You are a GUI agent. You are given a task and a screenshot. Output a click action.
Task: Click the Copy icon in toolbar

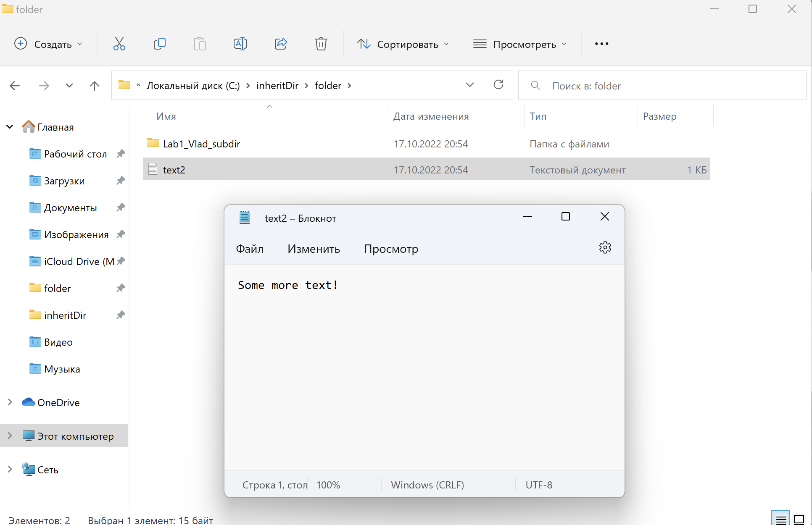[160, 44]
